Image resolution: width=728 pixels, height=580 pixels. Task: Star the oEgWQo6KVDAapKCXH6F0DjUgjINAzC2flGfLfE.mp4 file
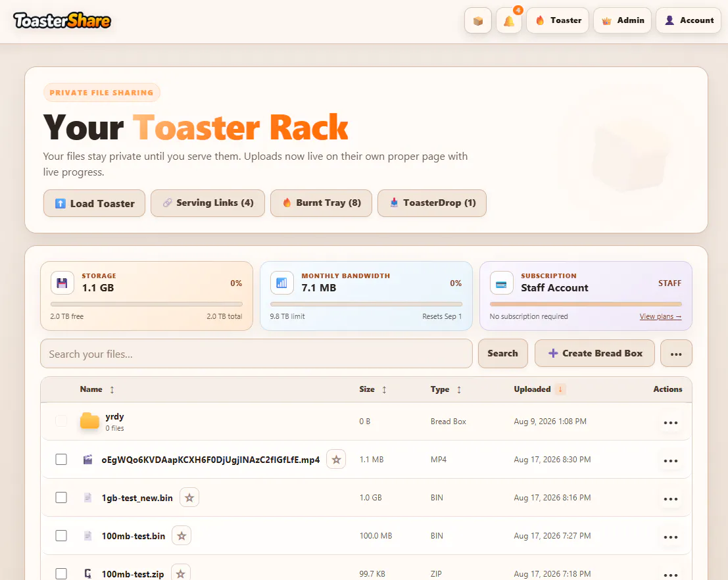pos(336,459)
